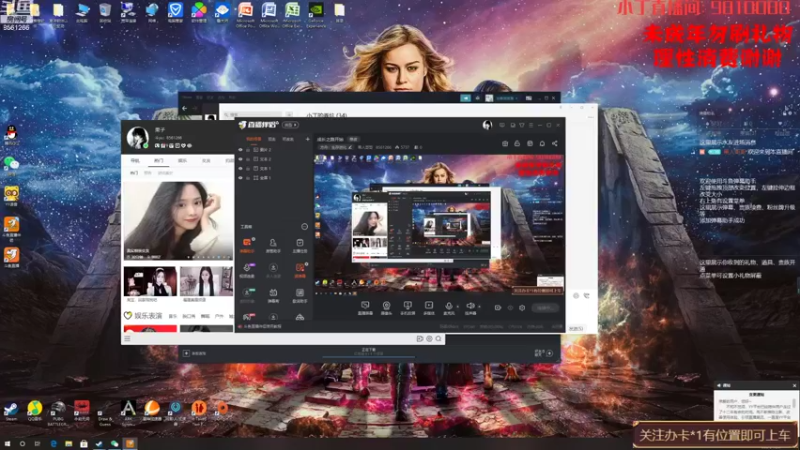Switch to first scene tab in streaming app
Image resolution: width=800 pixels, height=450 pixels.
[x=254, y=139]
